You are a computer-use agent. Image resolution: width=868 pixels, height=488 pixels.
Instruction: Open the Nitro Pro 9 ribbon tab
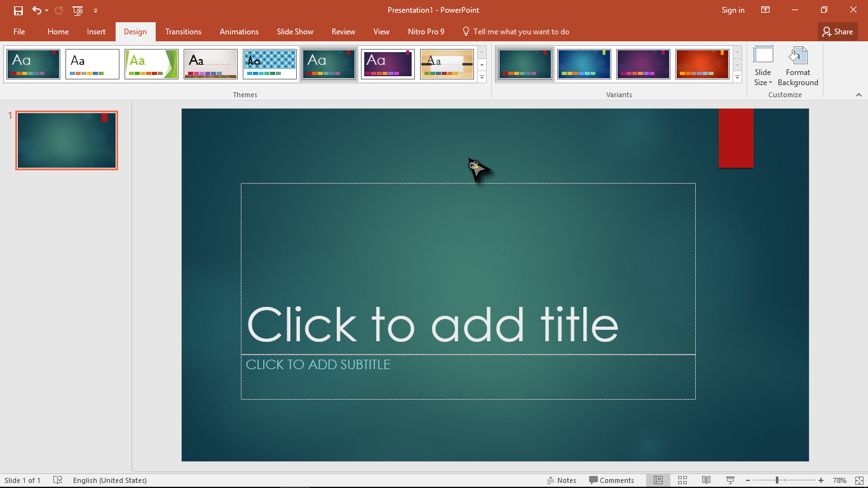coord(426,31)
